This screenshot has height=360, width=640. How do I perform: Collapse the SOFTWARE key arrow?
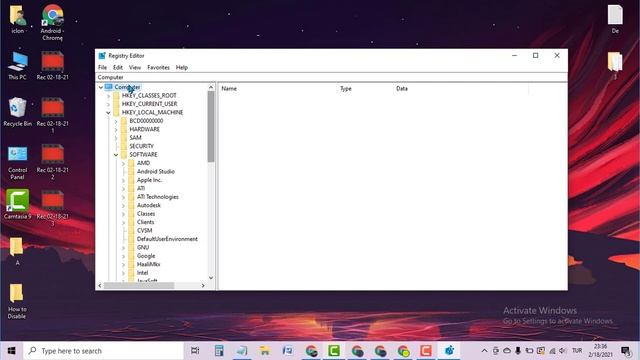[x=116, y=155]
